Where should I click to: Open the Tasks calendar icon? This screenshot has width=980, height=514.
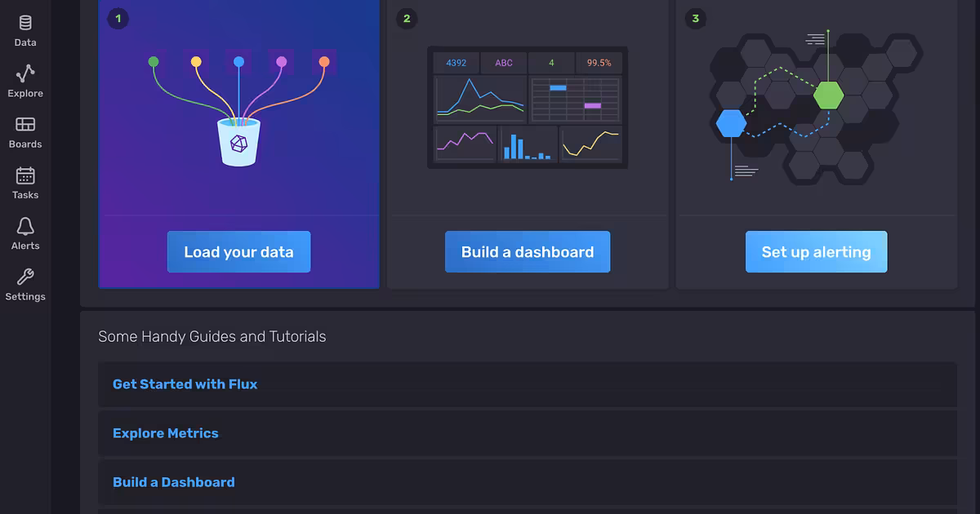tap(25, 175)
